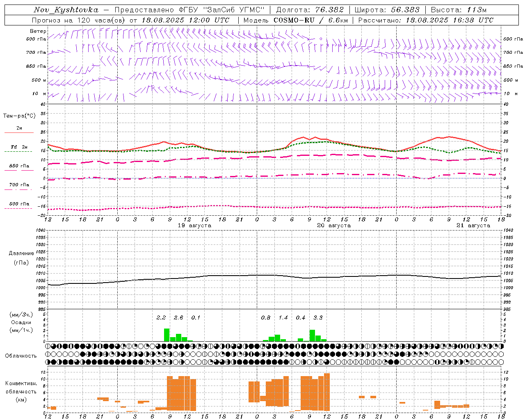Click the '10 м' wind level label on the left
This screenshot has height=420, width=525.
(39, 94)
